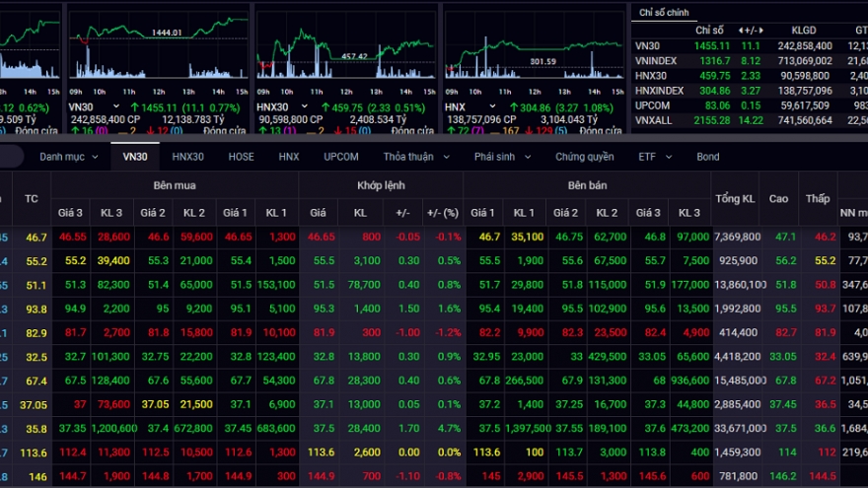Click reference price 37.05

coord(34,405)
